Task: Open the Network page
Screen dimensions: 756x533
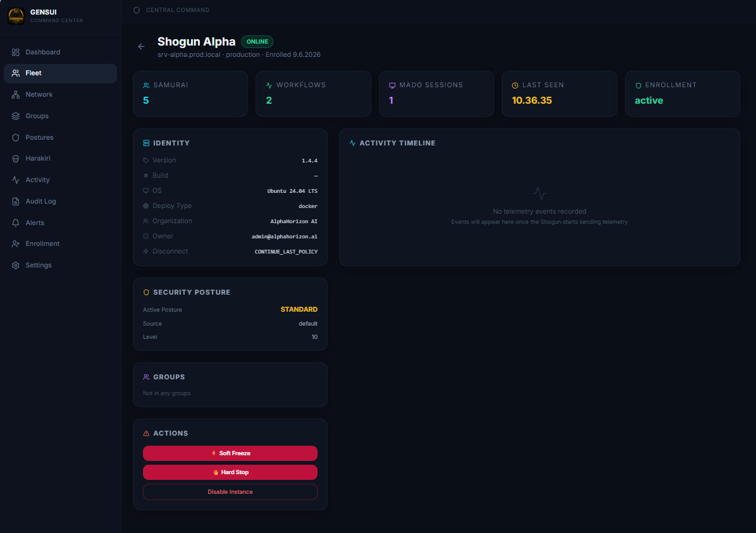Action: point(60,94)
